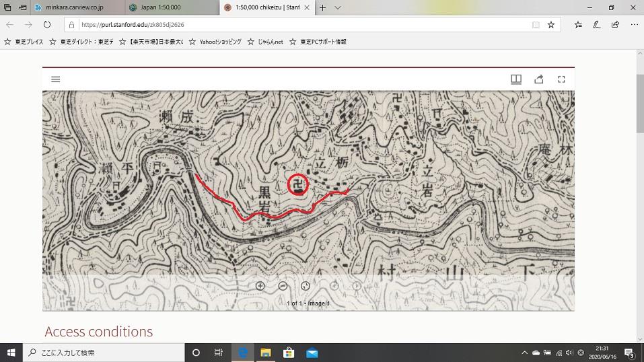644x362 pixels.
Task: Open the viewer sidebar hamburger menu
Action: 55,79
